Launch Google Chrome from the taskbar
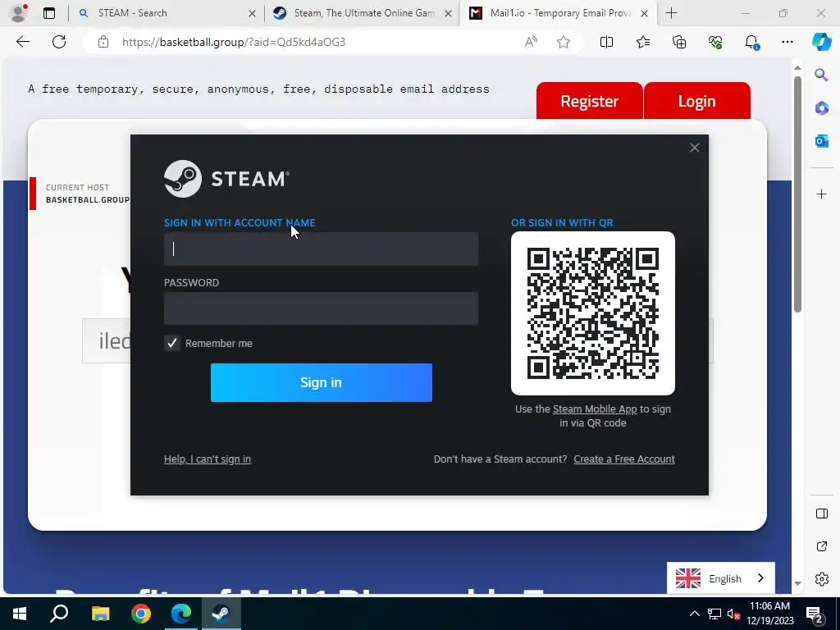 point(141,614)
